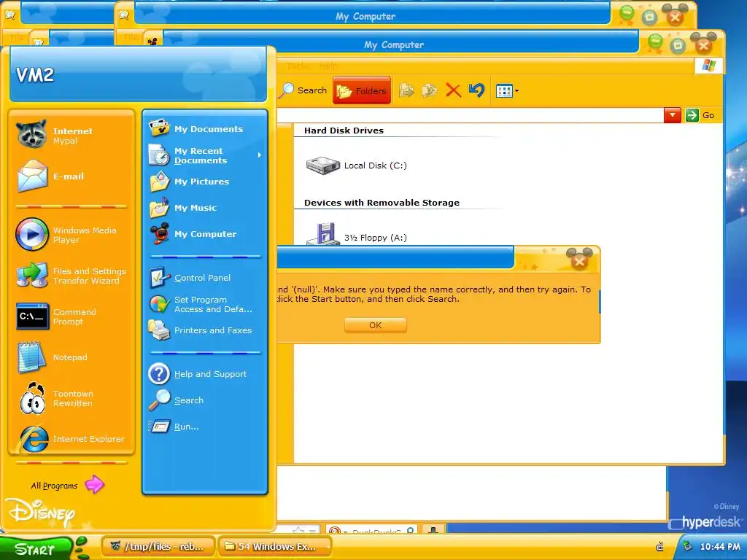Toggle the Folders pane button

(362, 90)
